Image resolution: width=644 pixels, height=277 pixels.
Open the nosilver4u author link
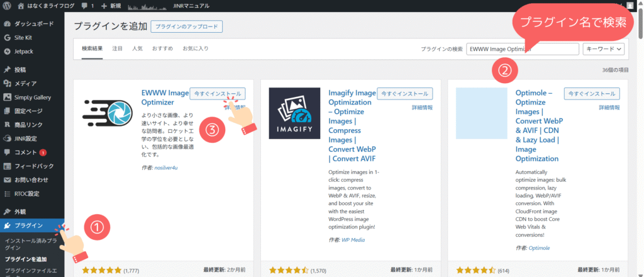point(165,167)
